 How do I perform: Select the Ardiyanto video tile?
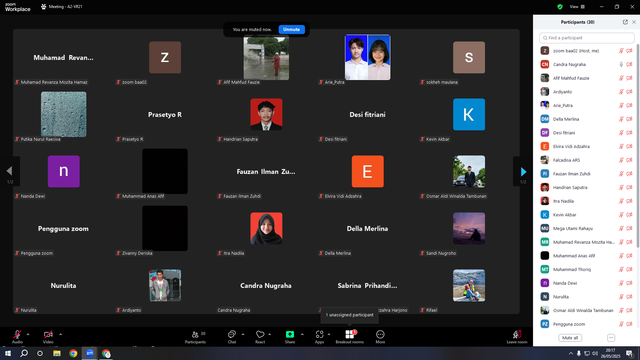click(x=165, y=285)
